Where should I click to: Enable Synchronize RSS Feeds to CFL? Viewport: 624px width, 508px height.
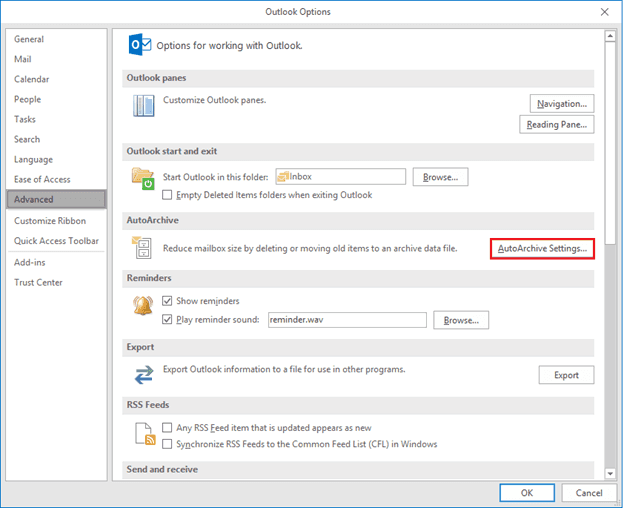(167, 444)
